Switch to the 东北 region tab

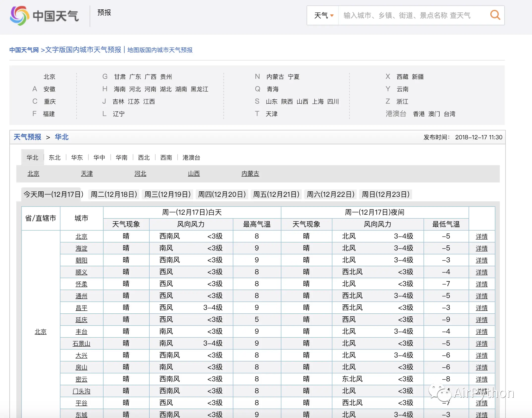(55, 157)
